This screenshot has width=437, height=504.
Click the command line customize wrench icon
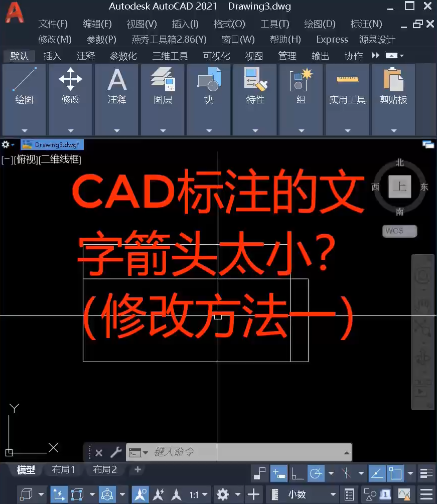(x=116, y=452)
